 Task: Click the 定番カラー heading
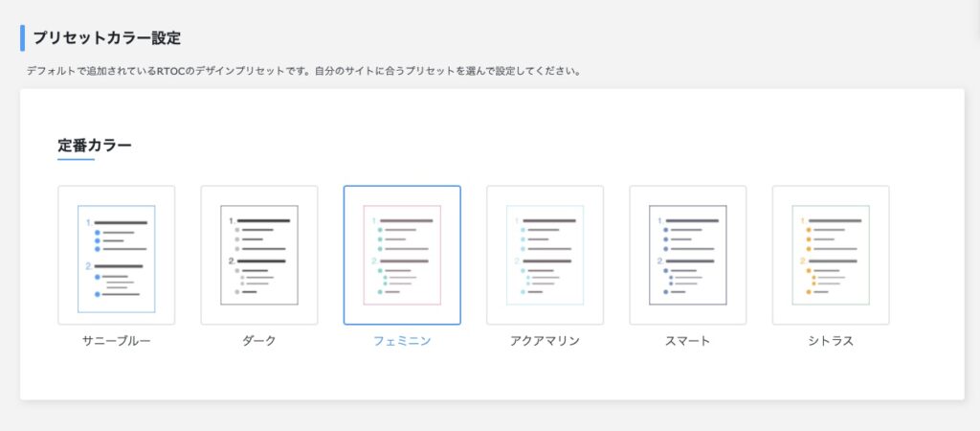pyautogui.click(x=95, y=146)
